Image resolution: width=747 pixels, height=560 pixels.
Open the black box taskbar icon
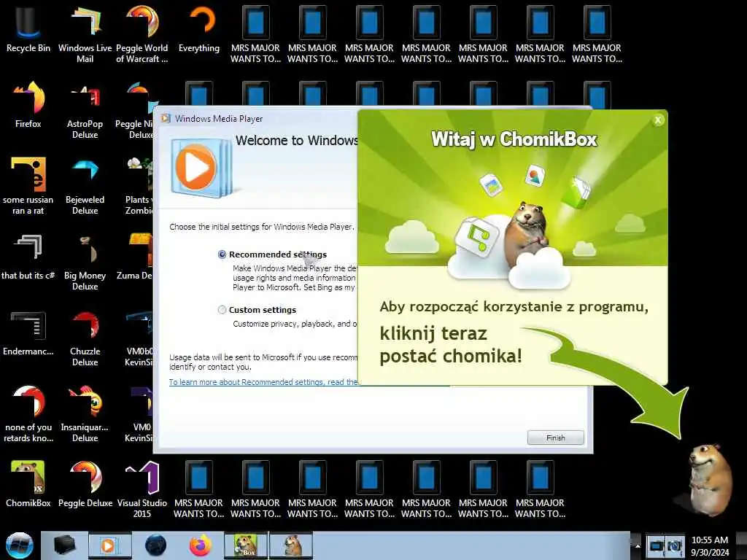pyautogui.click(x=64, y=545)
